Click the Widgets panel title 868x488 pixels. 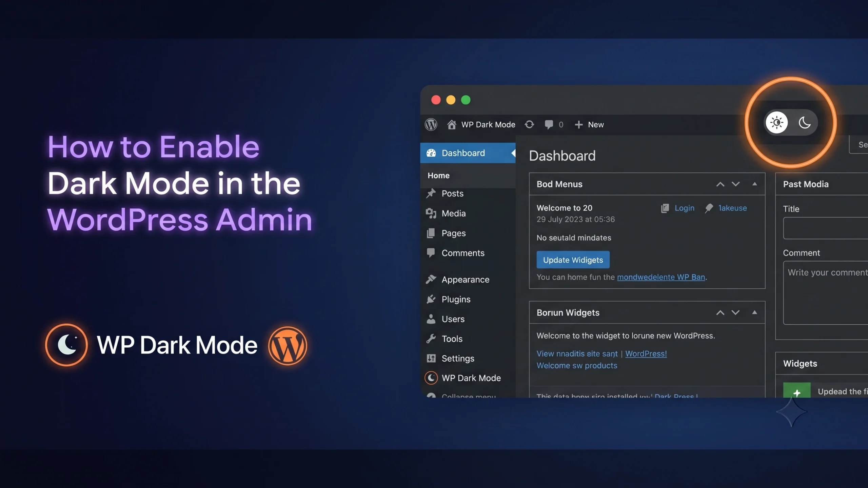click(800, 363)
